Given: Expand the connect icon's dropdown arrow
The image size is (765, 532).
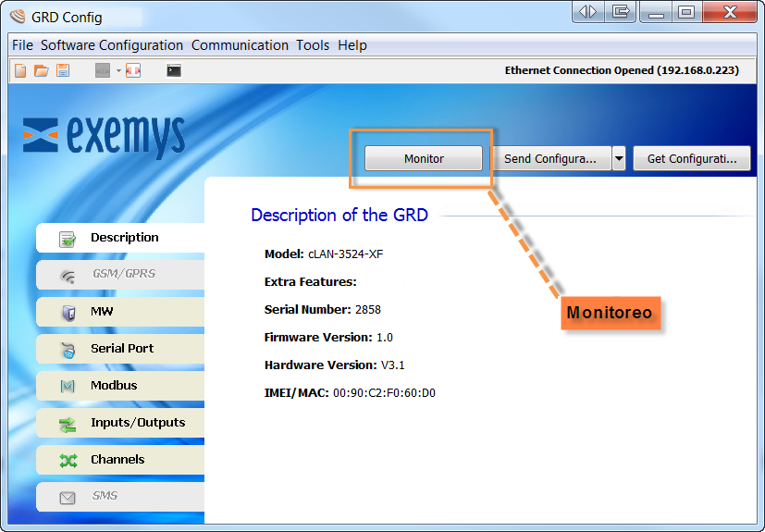Looking at the screenshot, I should point(118,71).
